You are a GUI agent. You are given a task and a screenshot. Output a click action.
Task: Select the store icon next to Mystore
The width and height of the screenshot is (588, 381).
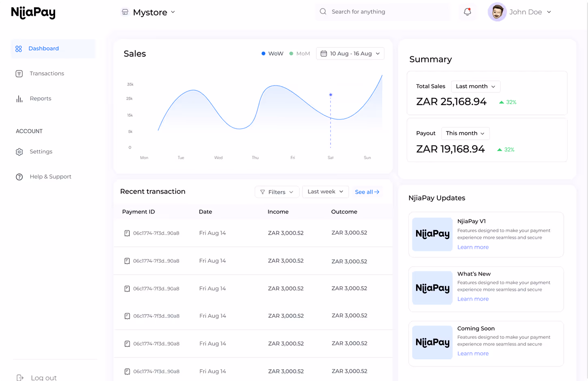pos(125,12)
